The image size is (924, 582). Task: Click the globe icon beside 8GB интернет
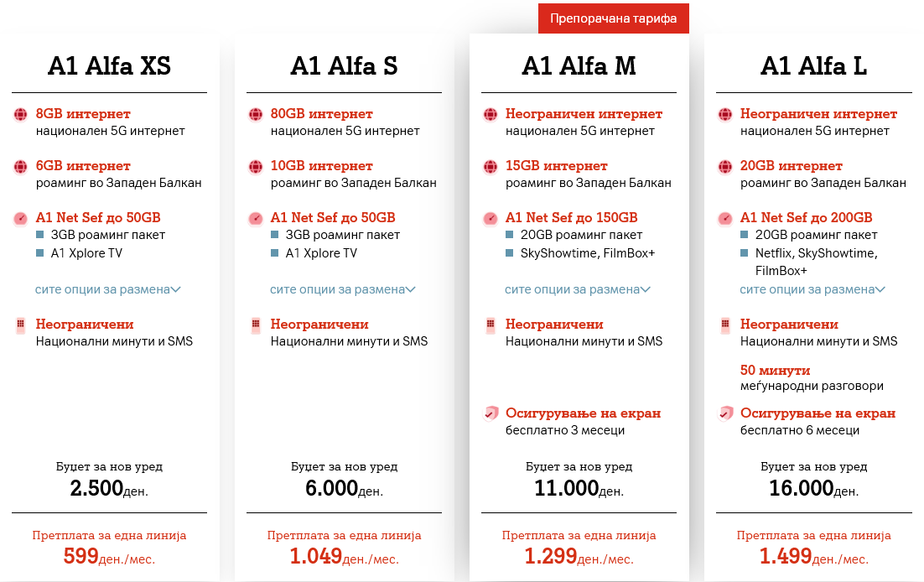21,115
